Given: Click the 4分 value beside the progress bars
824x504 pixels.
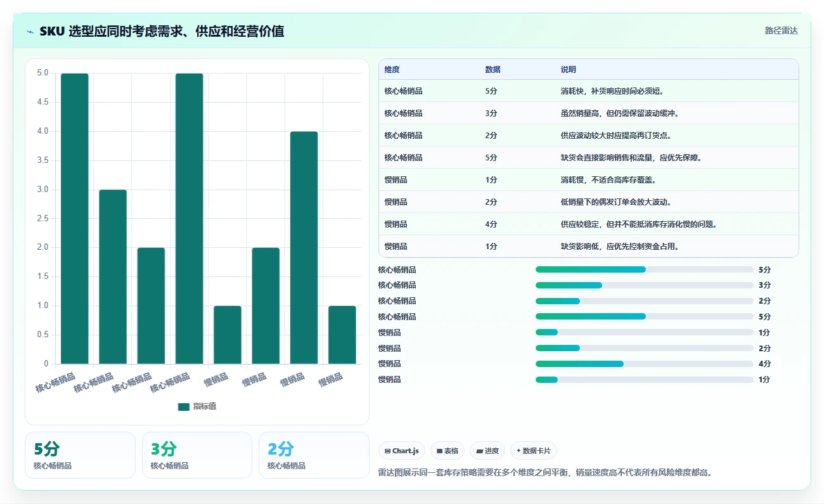Looking at the screenshot, I should (x=764, y=364).
